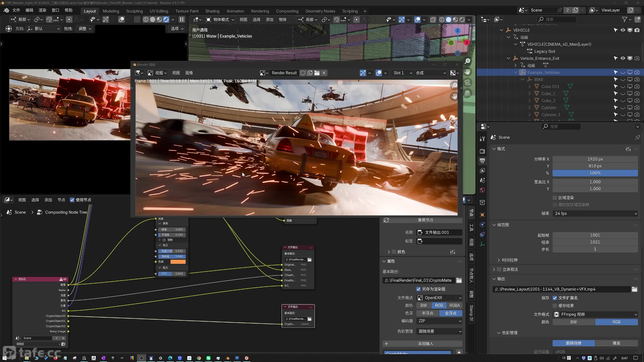Toggle visibility of Vehicle_Entrance_Exit collection

(623, 58)
